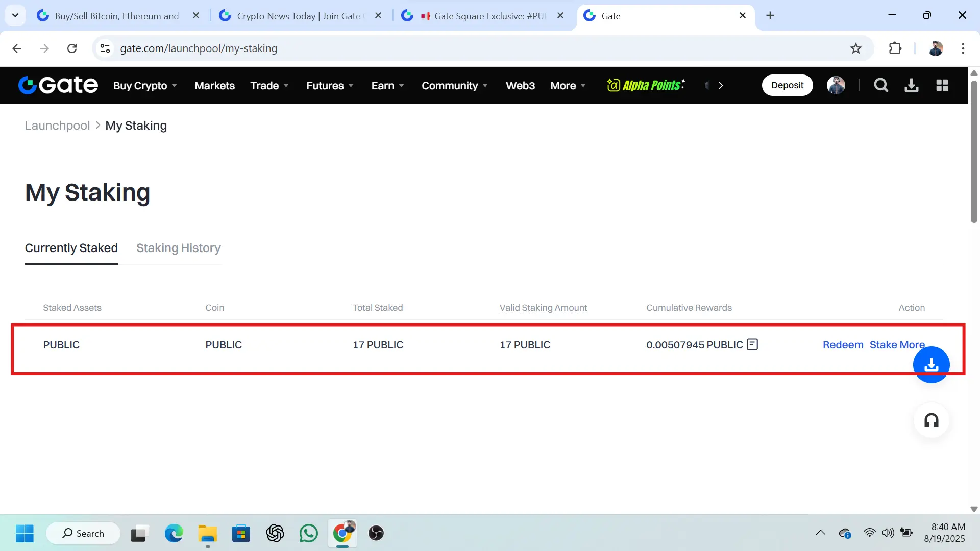Expand the Futures dropdown menu

[330, 85]
